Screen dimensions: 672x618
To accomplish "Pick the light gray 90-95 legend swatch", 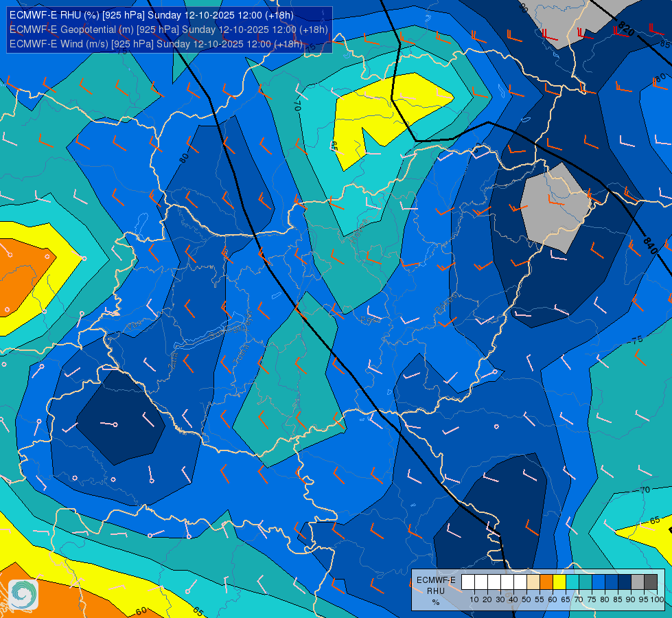I will coord(638,582).
